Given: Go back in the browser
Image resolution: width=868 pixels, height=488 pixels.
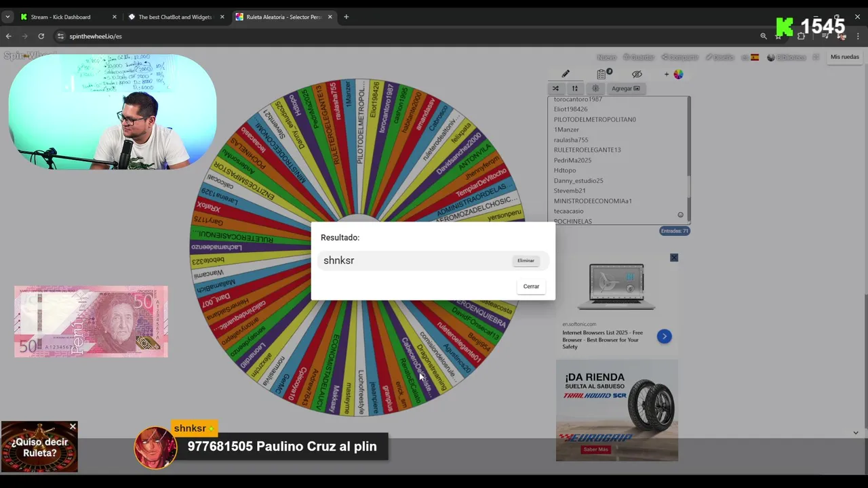Looking at the screenshot, I should point(8,36).
